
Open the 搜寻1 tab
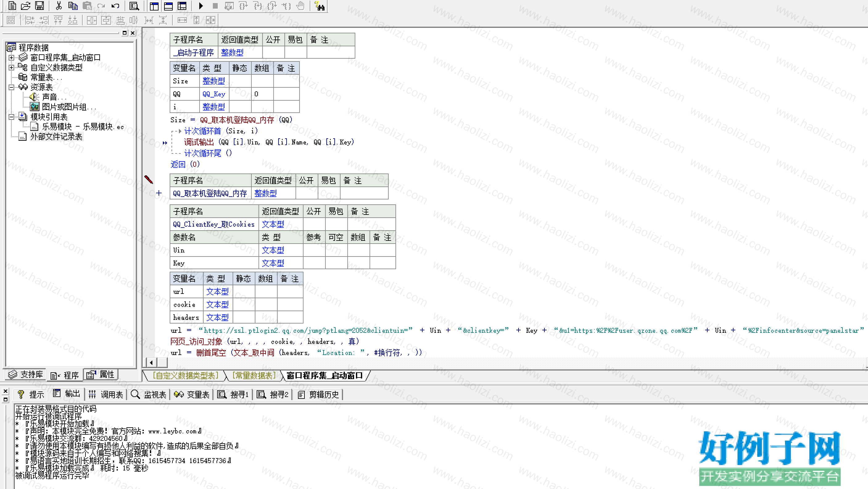coord(233,394)
